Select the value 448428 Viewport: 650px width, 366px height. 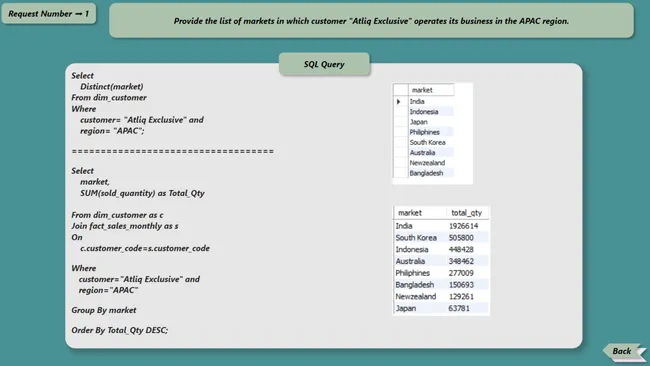(x=461, y=250)
